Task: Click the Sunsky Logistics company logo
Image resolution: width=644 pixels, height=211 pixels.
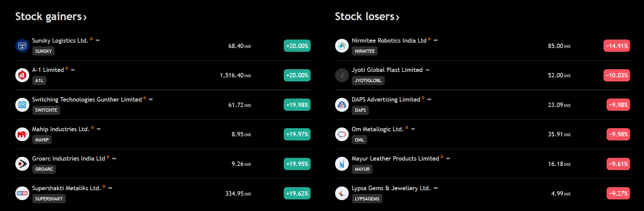Action: point(22,46)
